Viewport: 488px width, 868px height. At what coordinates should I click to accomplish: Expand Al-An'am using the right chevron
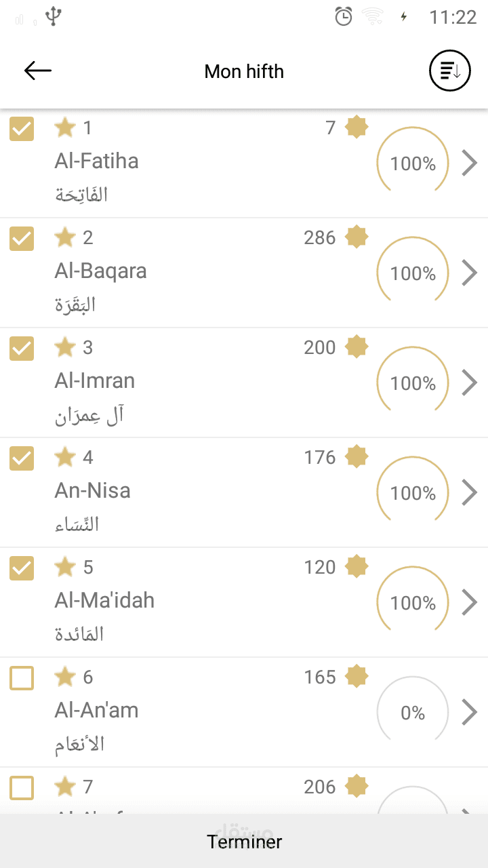pyautogui.click(x=469, y=712)
